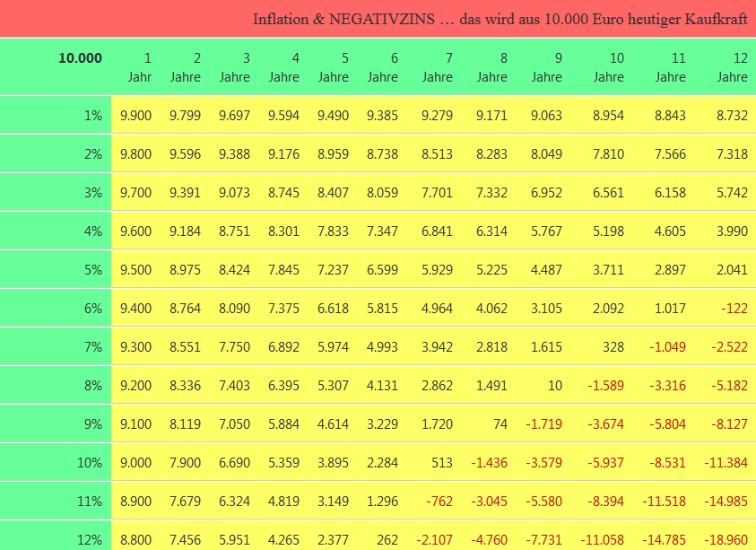This screenshot has height=550, width=756.
Task: Click cell '7.318' in the 2% row
Action: [732, 154]
